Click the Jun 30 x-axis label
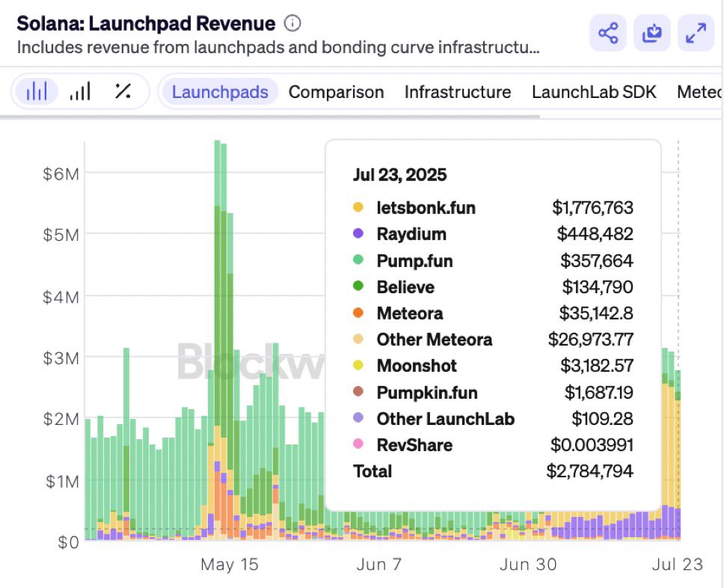 [528, 565]
